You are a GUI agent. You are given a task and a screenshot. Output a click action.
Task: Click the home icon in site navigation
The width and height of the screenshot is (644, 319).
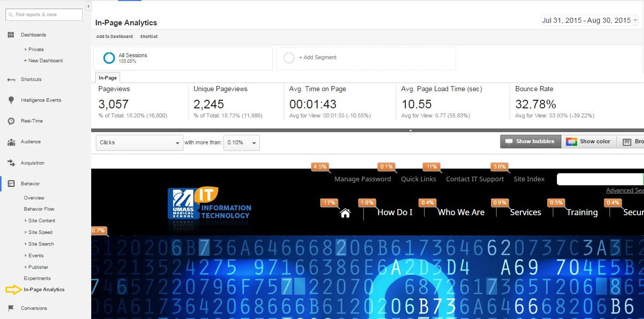[345, 213]
